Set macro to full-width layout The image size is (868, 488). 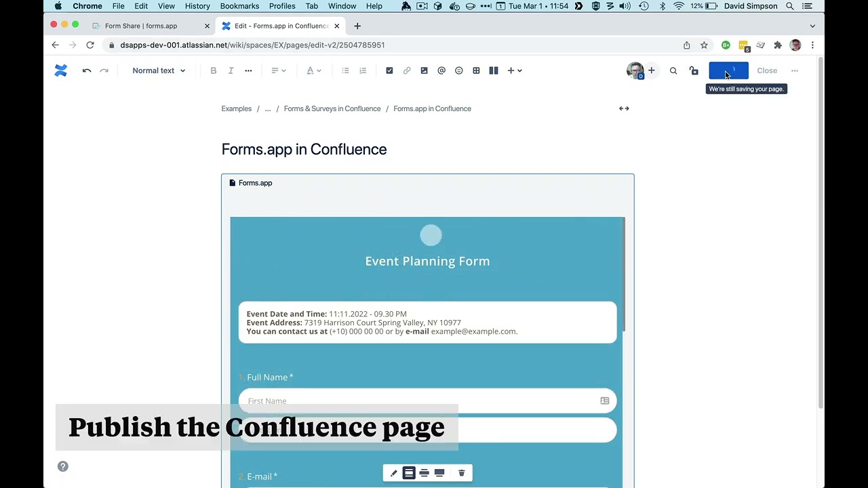point(439,473)
